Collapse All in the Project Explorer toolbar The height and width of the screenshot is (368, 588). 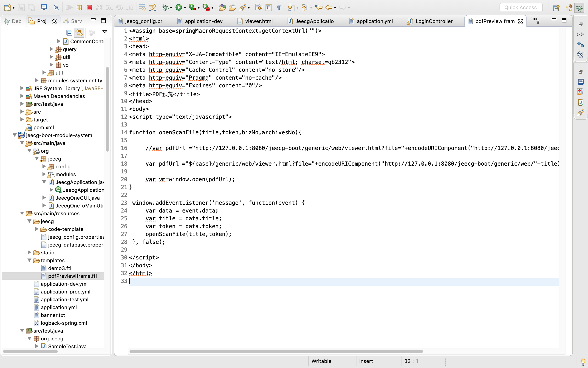(69, 33)
